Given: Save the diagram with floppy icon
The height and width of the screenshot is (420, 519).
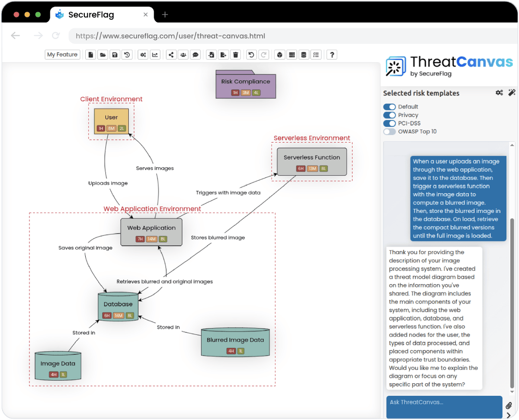Looking at the screenshot, I should [x=115, y=55].
